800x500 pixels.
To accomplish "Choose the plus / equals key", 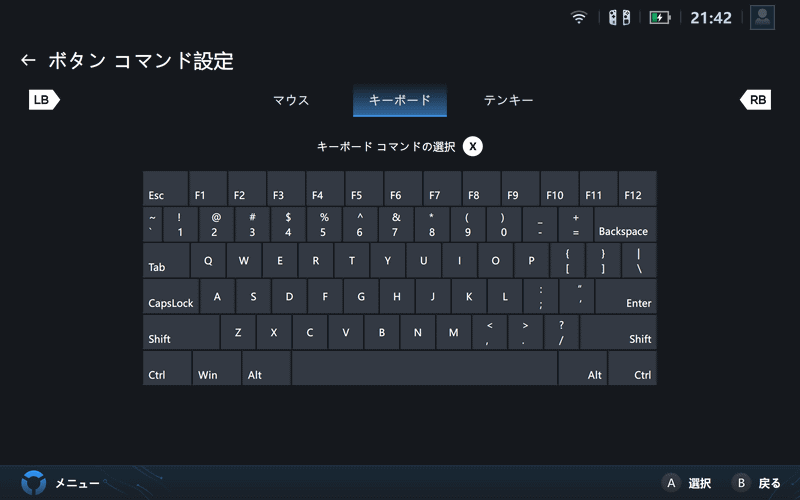I will (576, 224).
